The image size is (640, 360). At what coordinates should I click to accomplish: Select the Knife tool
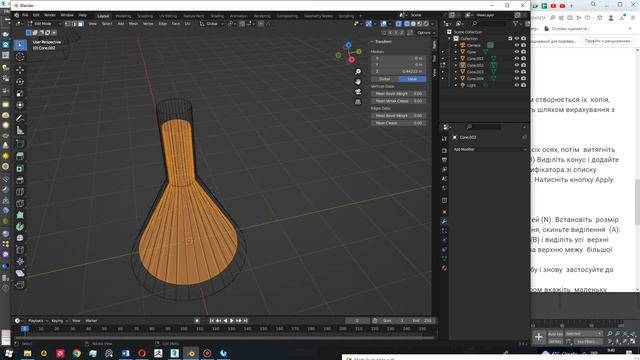[x=20, y=203]
